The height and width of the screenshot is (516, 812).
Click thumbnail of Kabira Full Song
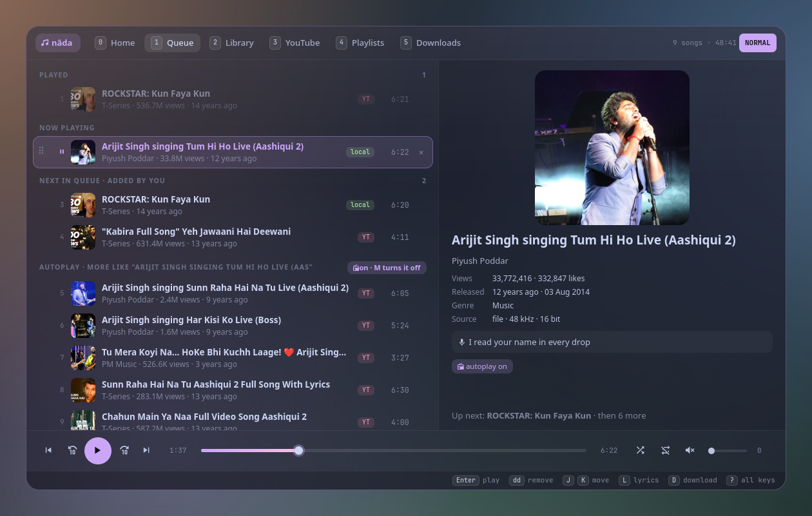coord(83,237)
